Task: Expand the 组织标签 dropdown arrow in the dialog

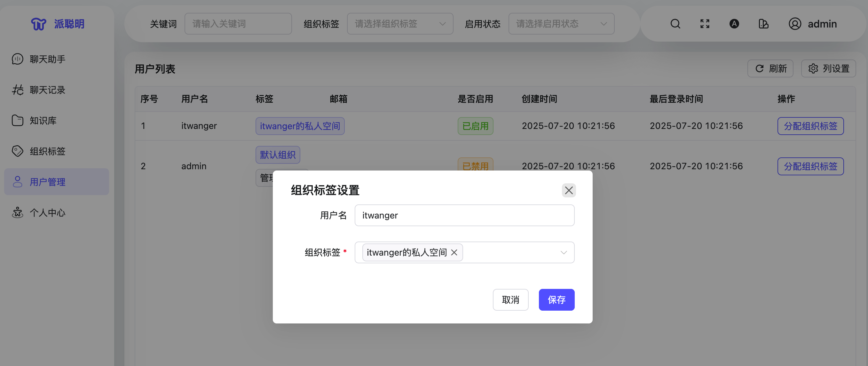Action: [564, 252]
